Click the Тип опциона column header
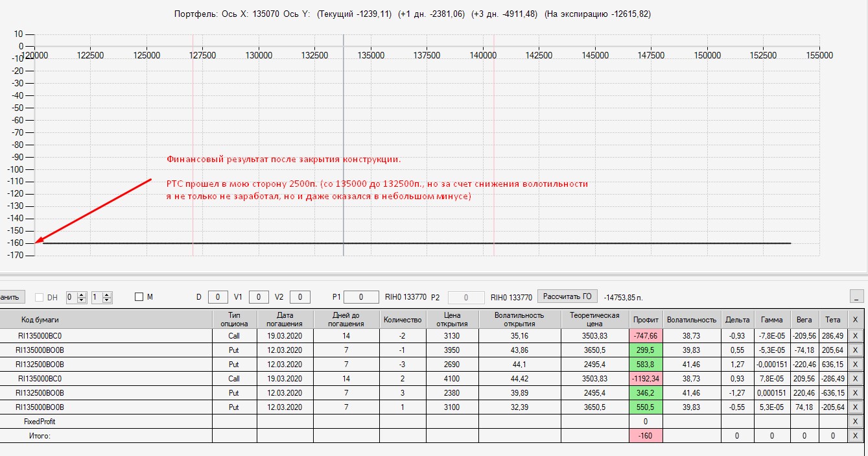 pyautogui.click(x=234, y=319)
